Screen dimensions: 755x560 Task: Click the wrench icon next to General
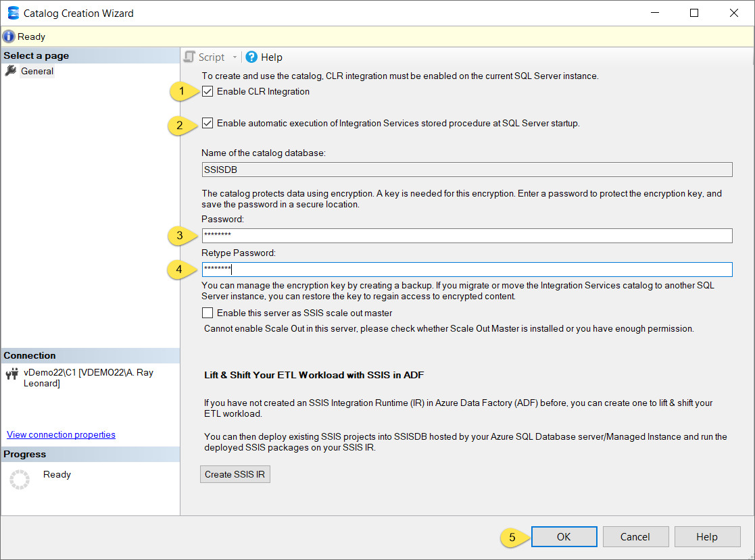(11, 71)
